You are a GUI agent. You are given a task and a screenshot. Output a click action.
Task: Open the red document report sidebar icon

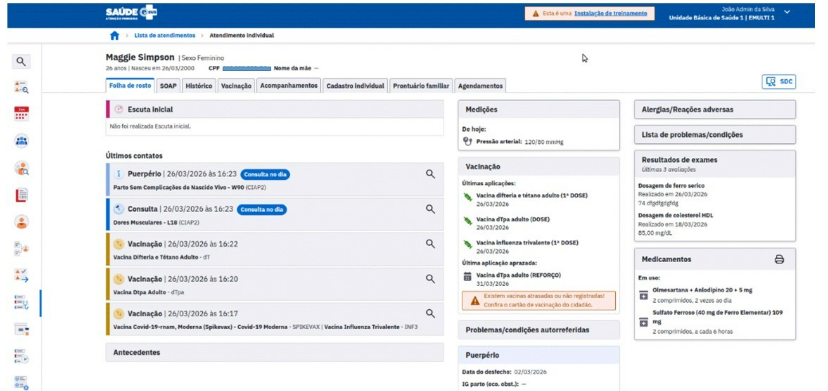coord(21,195)
